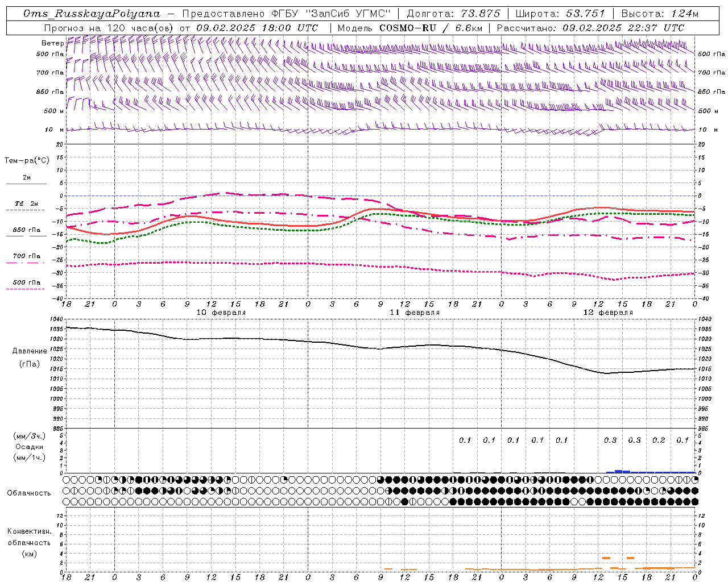Click the computed time Рассчитано: 09.02.2025 22:37 UTC
This screenshot has width=728, height=582.
click(x=590, y=28)
